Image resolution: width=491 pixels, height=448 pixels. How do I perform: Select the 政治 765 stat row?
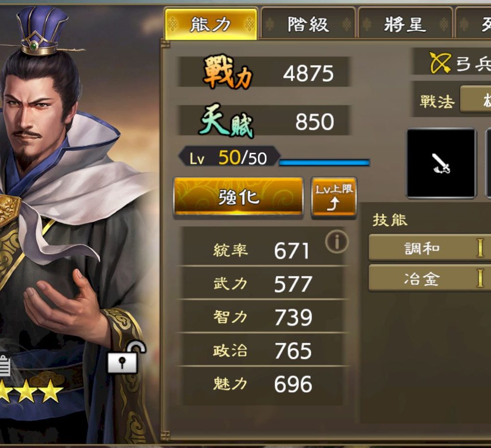[x=263, y=350]
